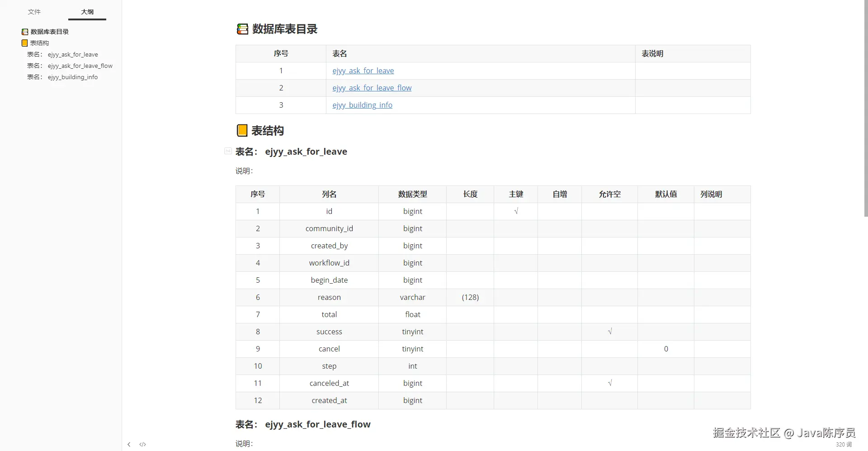Click the cancel cell

point(329,349)
